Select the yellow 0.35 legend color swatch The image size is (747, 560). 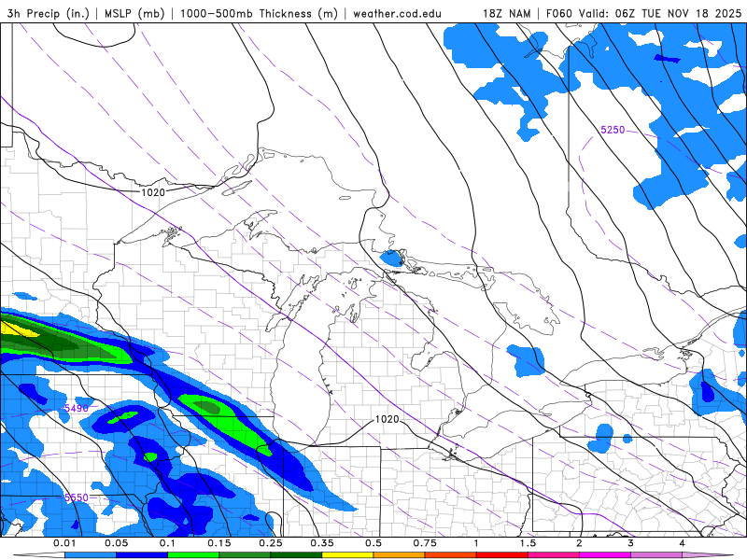coord(347,555)
